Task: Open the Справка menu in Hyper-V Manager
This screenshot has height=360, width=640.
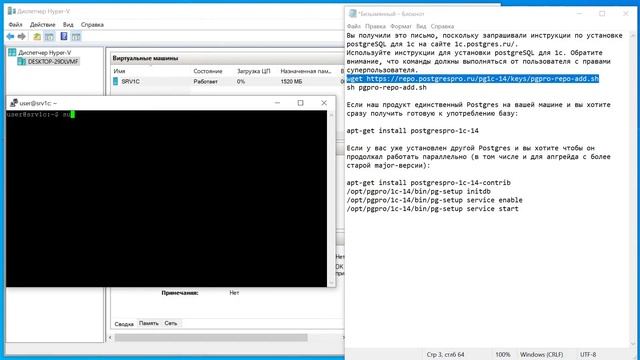Action: point(92,24)
